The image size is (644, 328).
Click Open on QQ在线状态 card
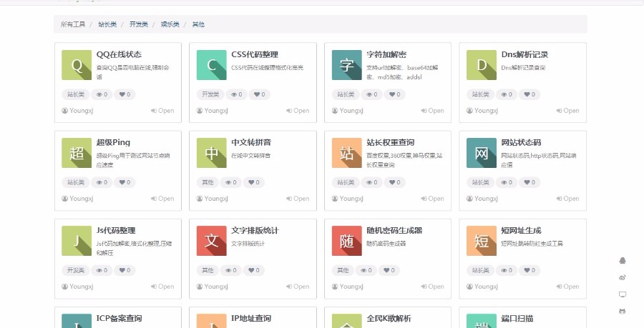[x=162, y=111]
